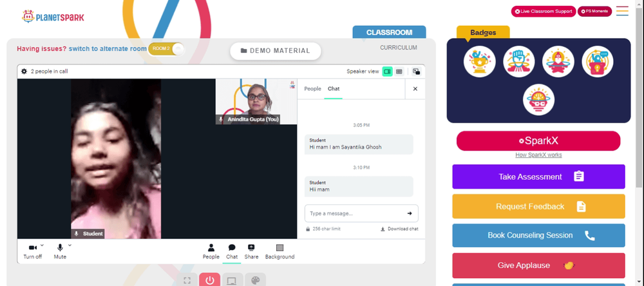Click message 'Hi mam I am Sayantika Ghosh'

(359, 144)
